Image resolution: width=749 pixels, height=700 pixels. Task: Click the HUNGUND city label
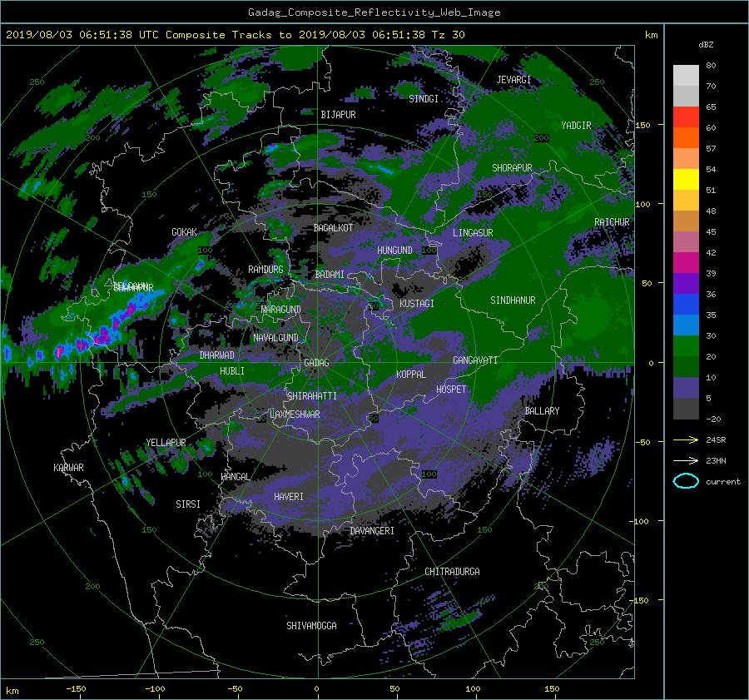pos(394,251)
